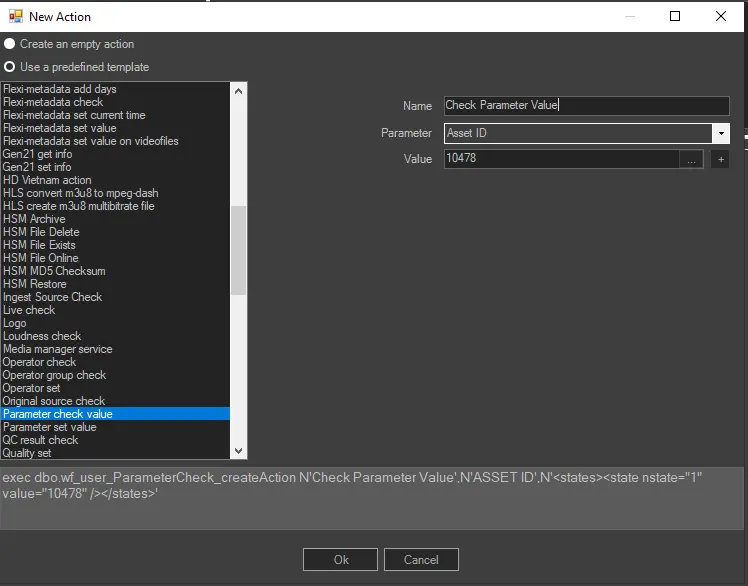Select 'Loudness check' template entry
The image size is (748, 586).
point(42,336)
